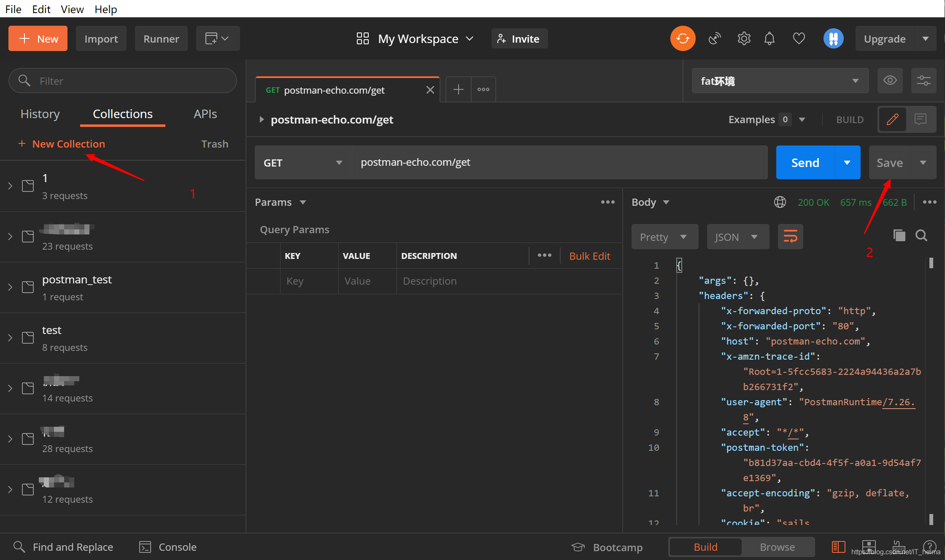Open the GET method dropdown

coord(302,163)
